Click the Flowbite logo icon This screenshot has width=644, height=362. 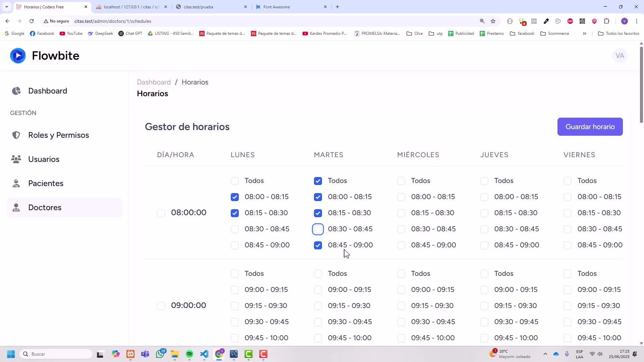click(x=18, y=56)
